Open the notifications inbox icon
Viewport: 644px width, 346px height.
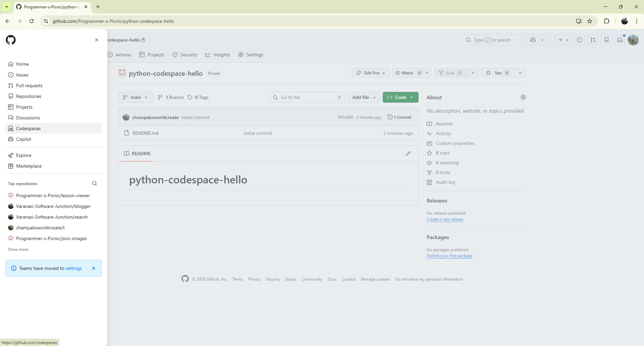pos(620,40)
